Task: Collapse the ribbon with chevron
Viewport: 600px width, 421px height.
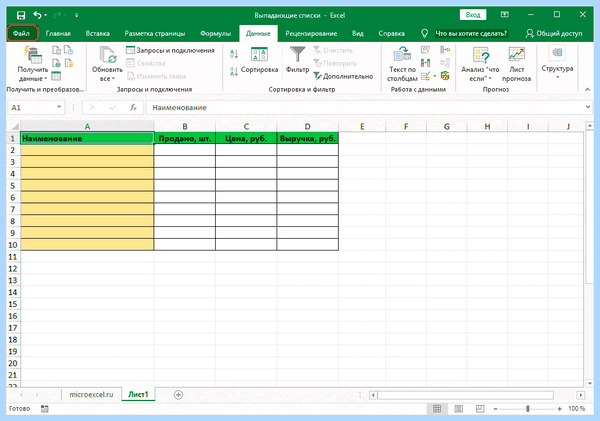Action: point(587,89)
